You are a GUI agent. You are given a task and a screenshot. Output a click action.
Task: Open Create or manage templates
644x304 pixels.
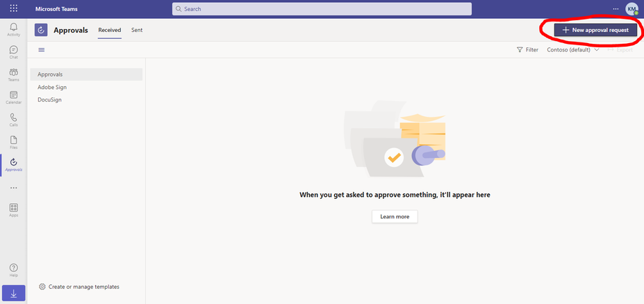(79, 287)
